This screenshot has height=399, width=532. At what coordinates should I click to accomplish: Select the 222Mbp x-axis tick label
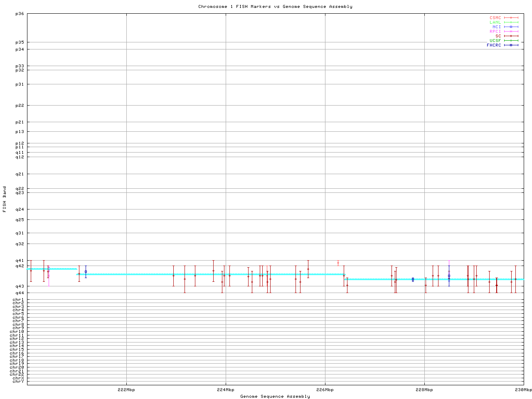126,390
